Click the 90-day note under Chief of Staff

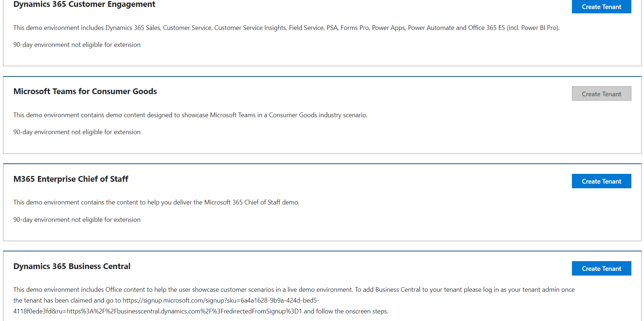click(77, 220)
